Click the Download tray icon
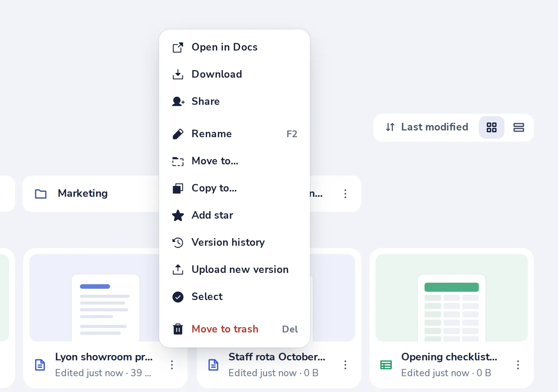The width and height of the screenshot is (558, 392). point(178,75)
